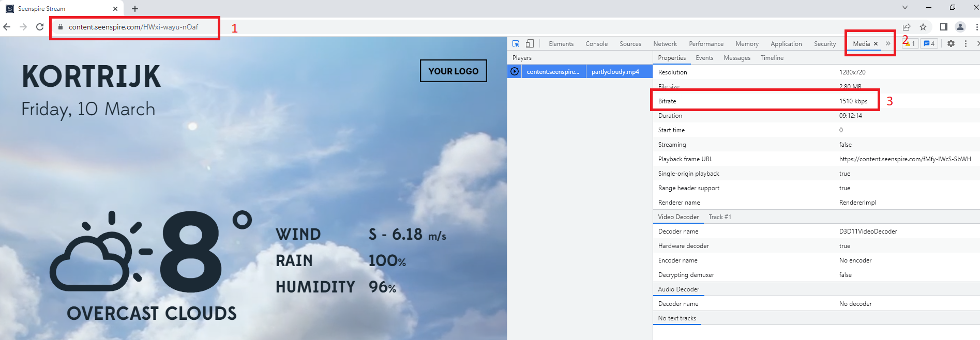This screenshot has height=340, width=980.
Task: Open the Performance panel tab
Action: coord(706,44)
